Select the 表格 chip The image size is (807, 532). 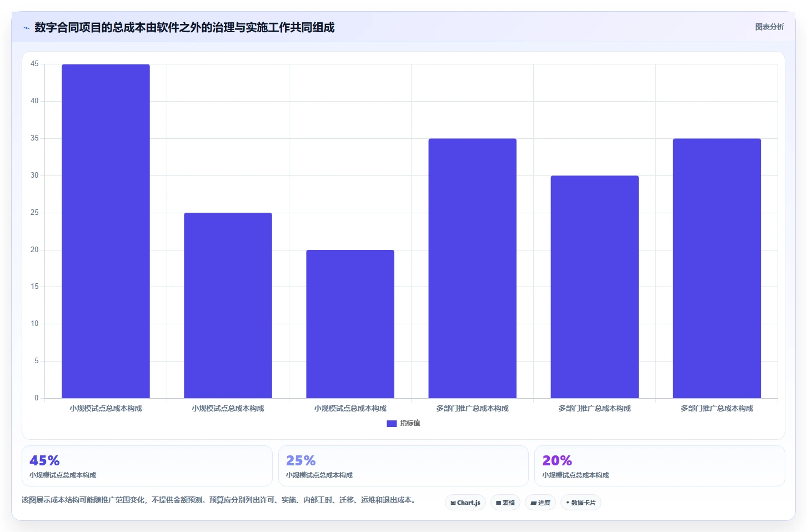(x=505, y=503)
